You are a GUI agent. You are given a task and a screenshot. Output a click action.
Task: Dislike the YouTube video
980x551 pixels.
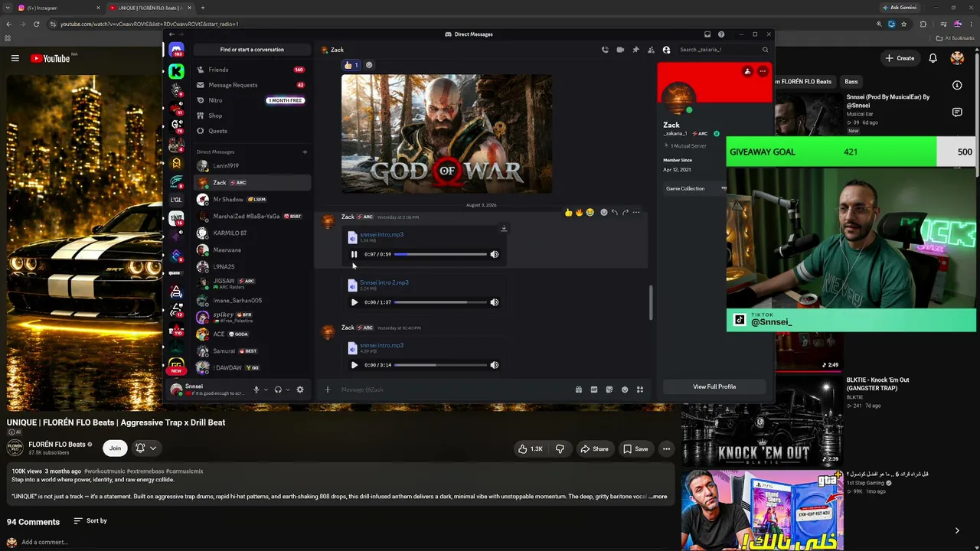pos(560,448)
